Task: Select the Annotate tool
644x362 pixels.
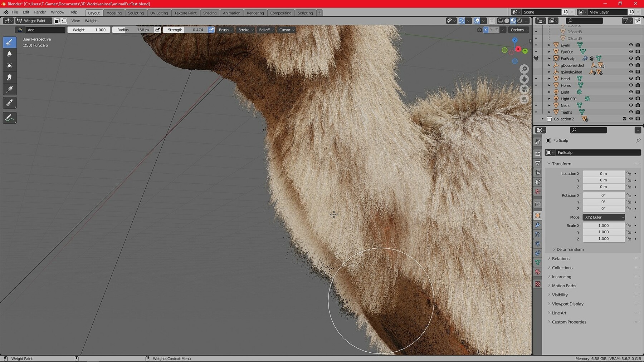Action: (10, 118)
